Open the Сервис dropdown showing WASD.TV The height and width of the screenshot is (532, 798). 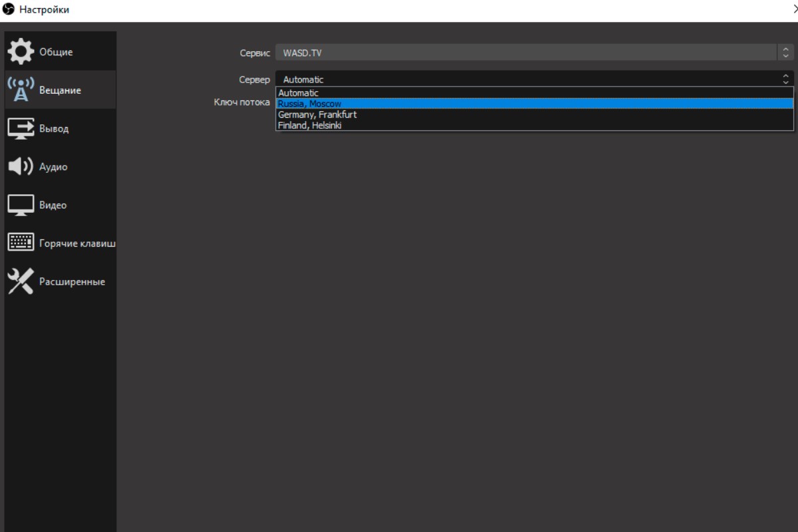525,53
